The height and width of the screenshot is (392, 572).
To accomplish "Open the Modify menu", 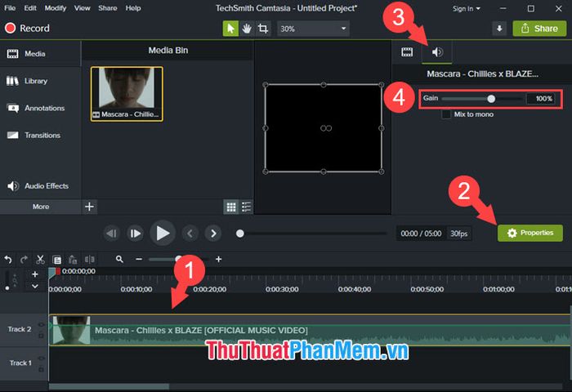I will [x=56, y=8].
